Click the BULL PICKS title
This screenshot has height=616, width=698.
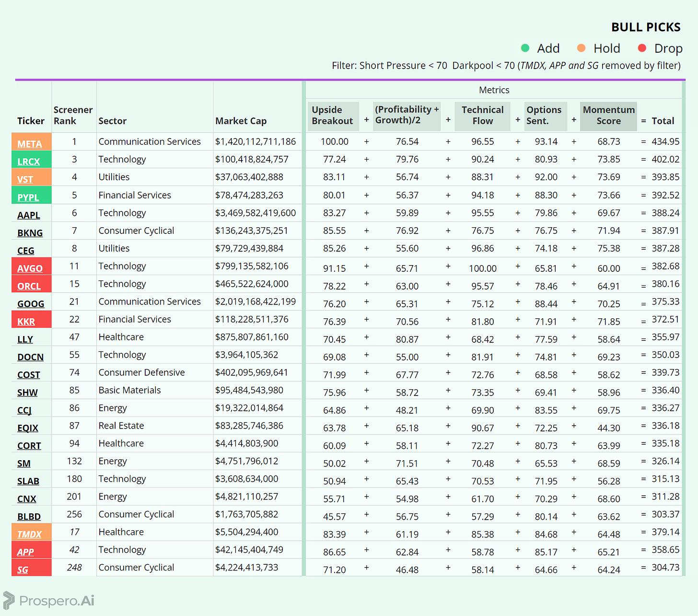[646, 27]
